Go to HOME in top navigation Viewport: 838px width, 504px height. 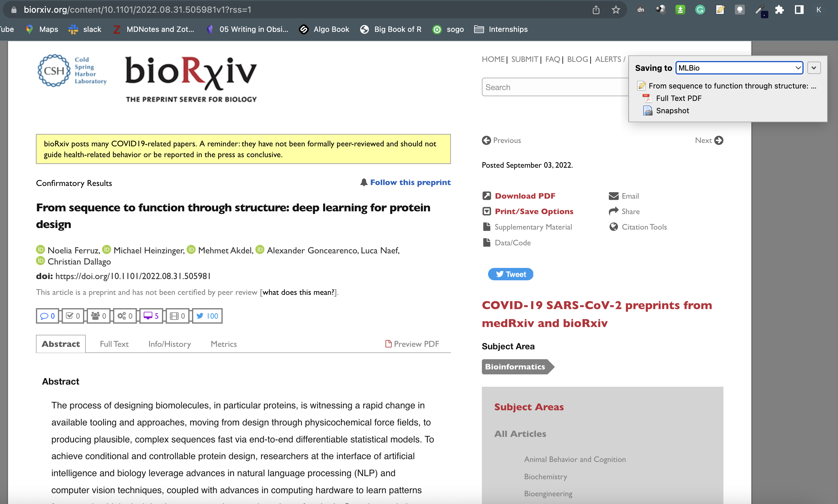493,59
